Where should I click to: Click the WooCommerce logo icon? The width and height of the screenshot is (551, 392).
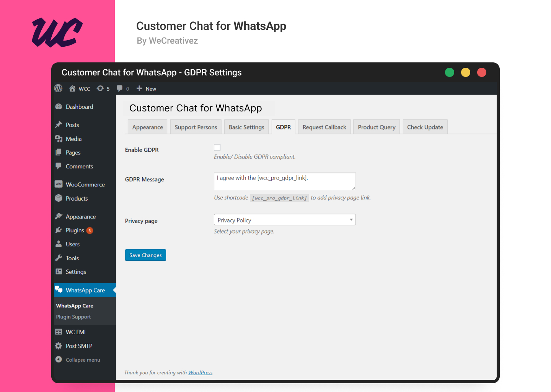tap(59, 184)
